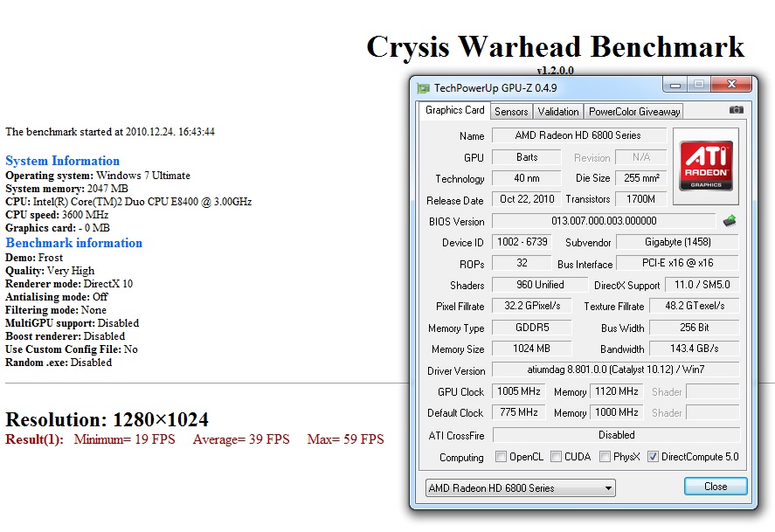The width and height of the screenshot is (775, 532).
Task: Click the Demo: Frost line
Action: (x=34, y=258)
